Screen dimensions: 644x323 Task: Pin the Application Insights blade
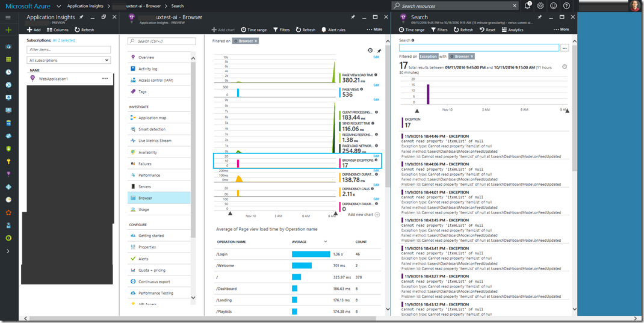(x=81, y=17)
